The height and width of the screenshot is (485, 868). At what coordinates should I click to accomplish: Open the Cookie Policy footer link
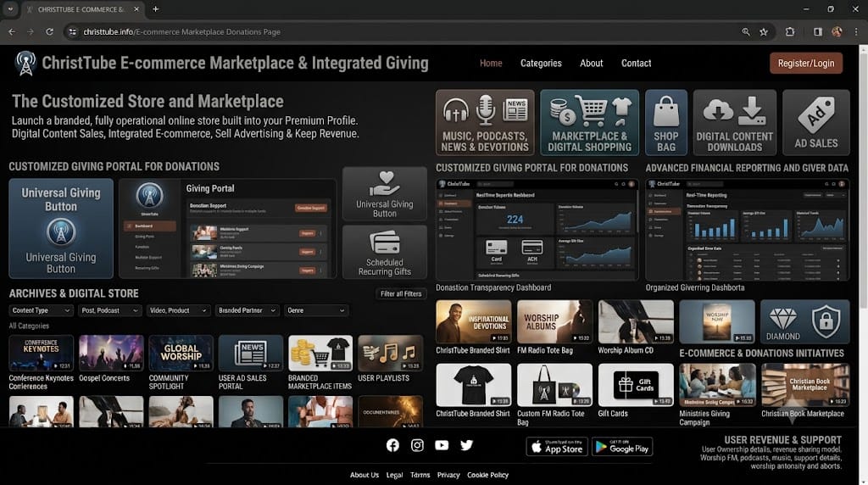pos(487,475)
